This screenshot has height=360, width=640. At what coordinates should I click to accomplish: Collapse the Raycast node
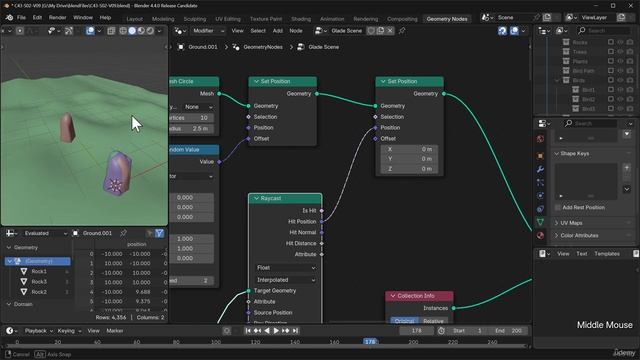256,198
